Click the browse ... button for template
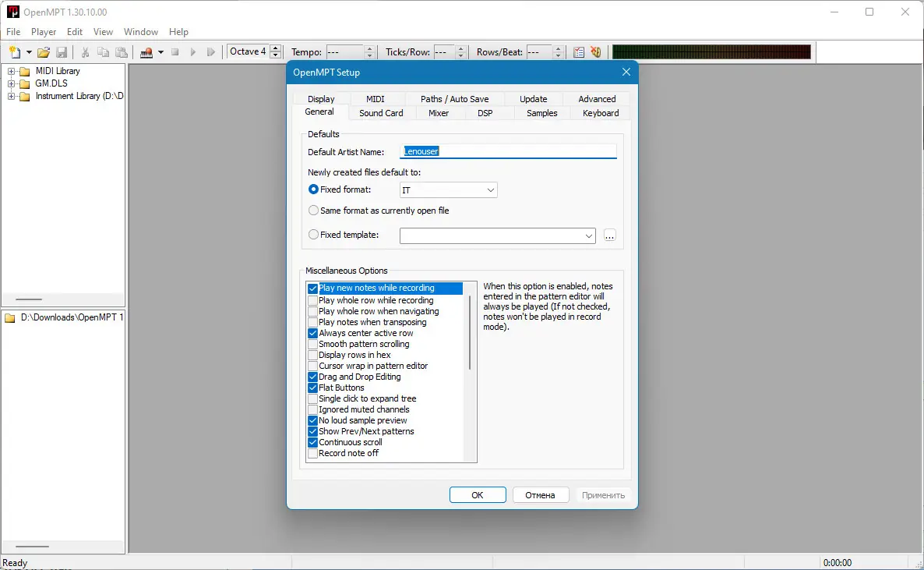This screenshot has height=570, width=924. (610, 235)
